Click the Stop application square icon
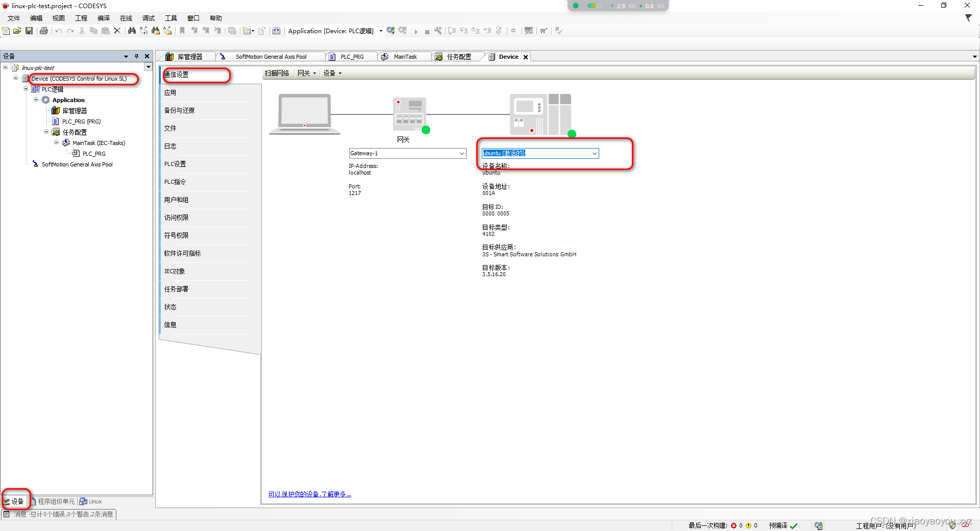 pos(427,32)
